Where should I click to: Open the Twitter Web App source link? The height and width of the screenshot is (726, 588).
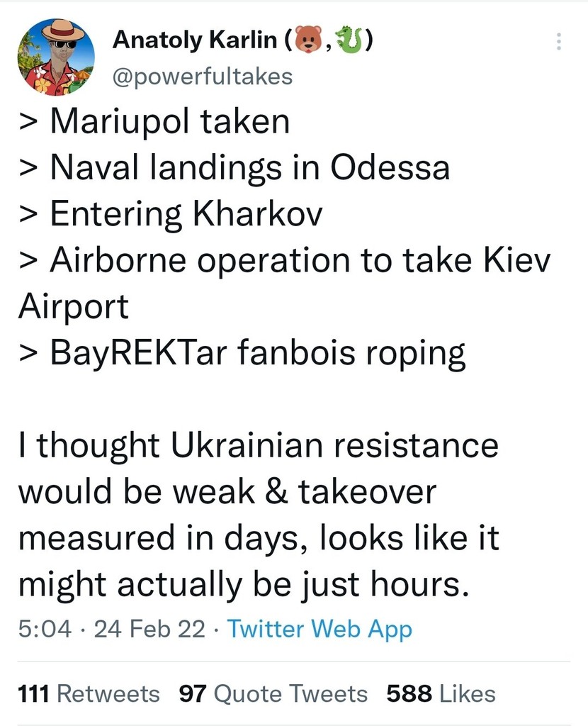tap(320, 630)
